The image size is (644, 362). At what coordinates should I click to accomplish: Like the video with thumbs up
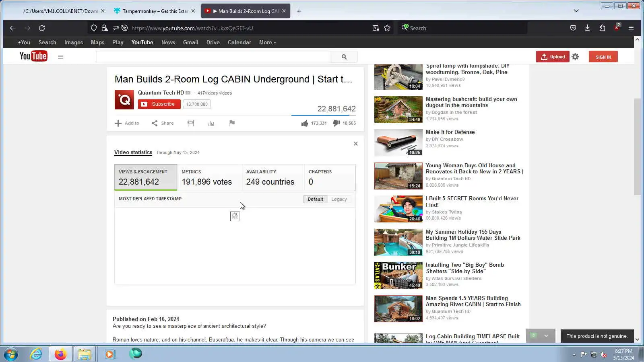pos(305,123)
